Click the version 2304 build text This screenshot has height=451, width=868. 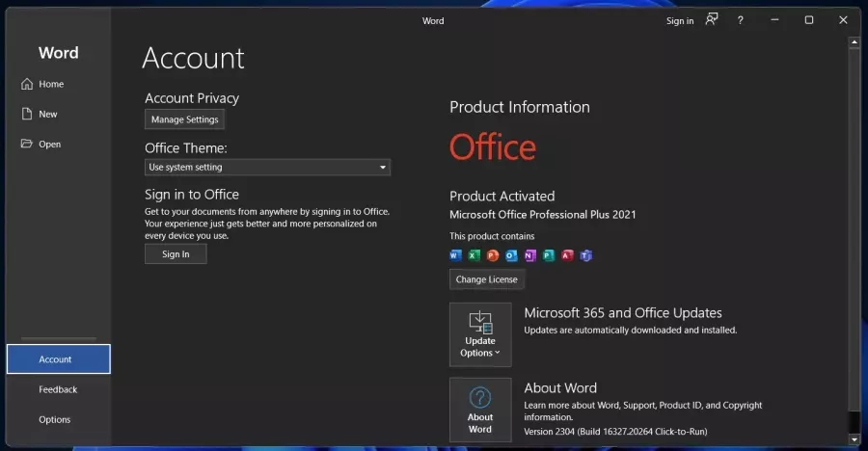[x=615, y=432]
